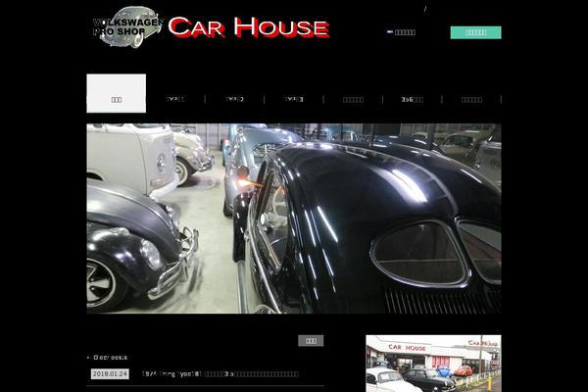588x392 pixels.
Task: Click the Volkswagen Pro Shop Beetle logo
Action: coord(128,27)
